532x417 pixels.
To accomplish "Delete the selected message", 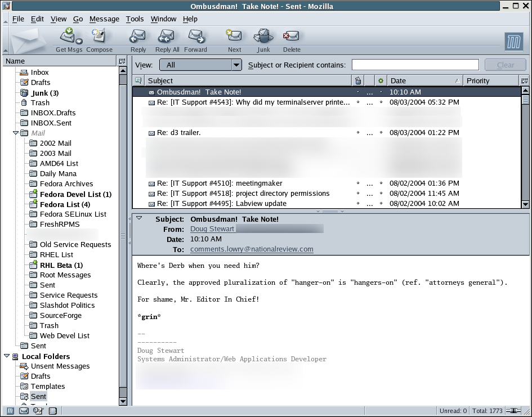I will (292, 38).
